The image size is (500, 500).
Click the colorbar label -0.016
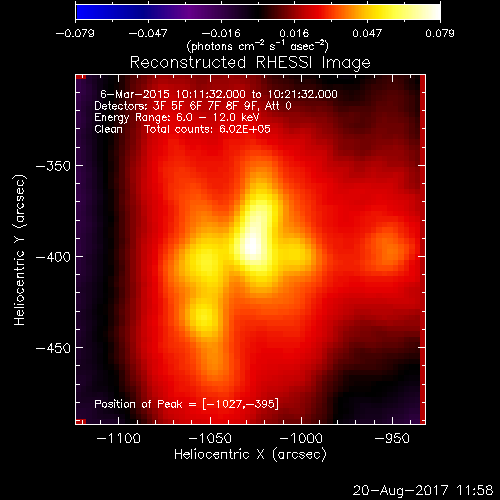click(x=221, y=33)
